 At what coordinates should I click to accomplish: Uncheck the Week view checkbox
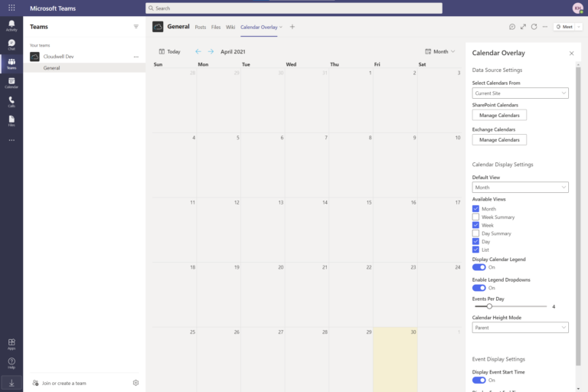[475, 225]
